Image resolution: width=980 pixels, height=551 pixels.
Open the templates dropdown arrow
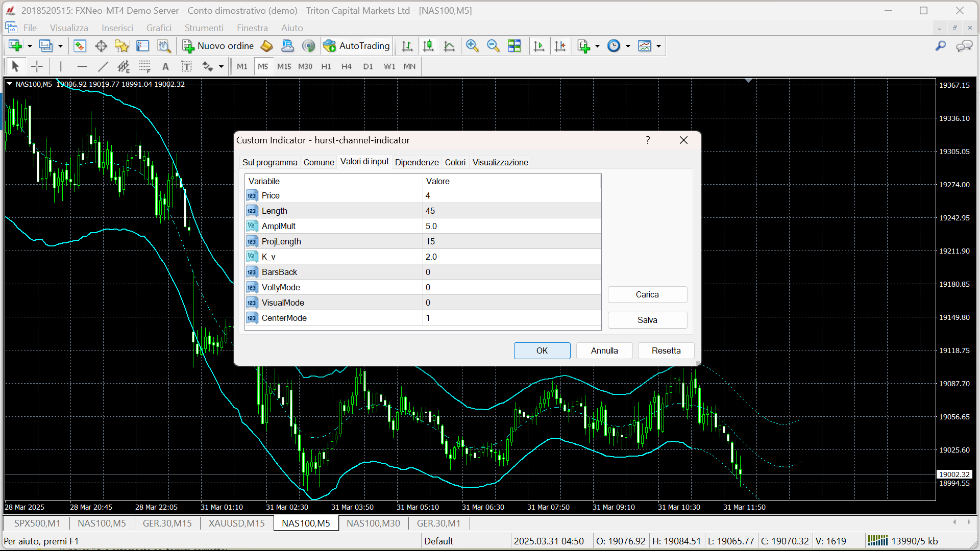(658, 46)
